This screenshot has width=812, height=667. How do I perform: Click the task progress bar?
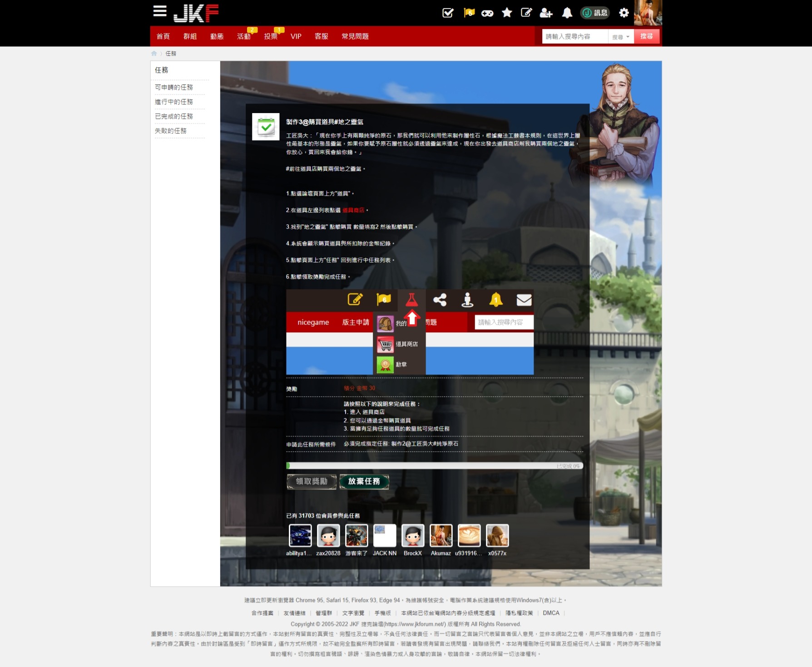434,466
